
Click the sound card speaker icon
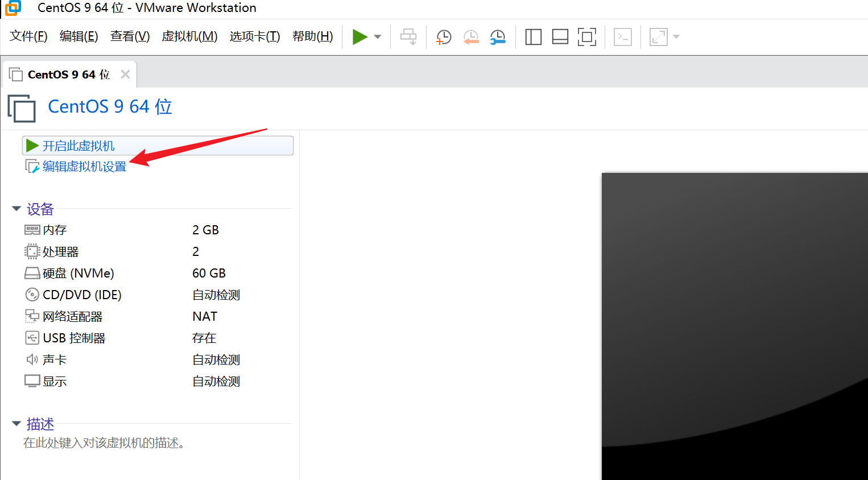pyautogui.click(x=32, y=359)
